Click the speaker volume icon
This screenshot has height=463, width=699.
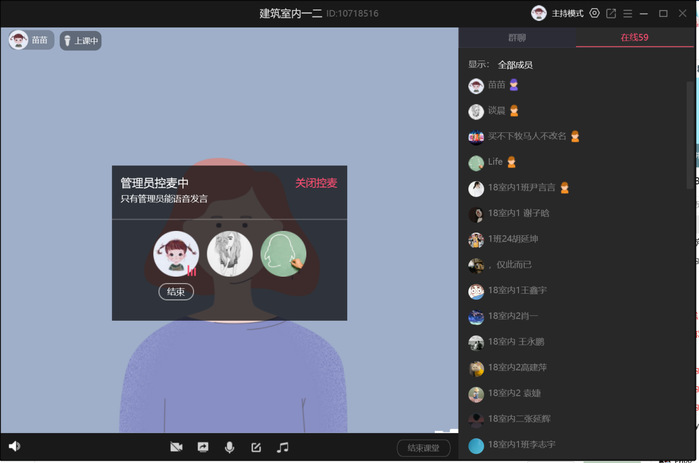coord(14,446)
